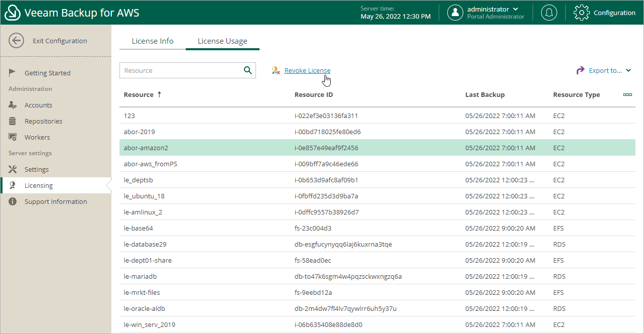This screenshot has width=644, height=334.
Task: Select the le-mariadb table row
Action: tap(141, 276)
